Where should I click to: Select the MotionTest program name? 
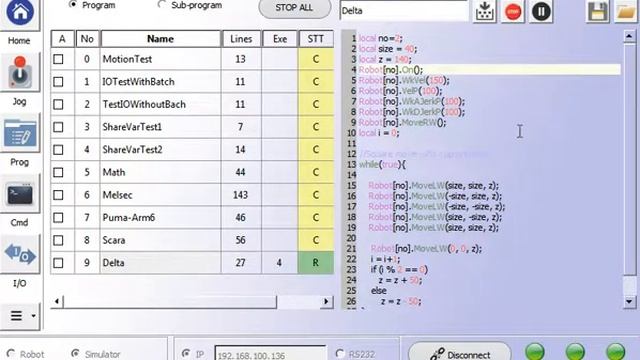(127, 59)
